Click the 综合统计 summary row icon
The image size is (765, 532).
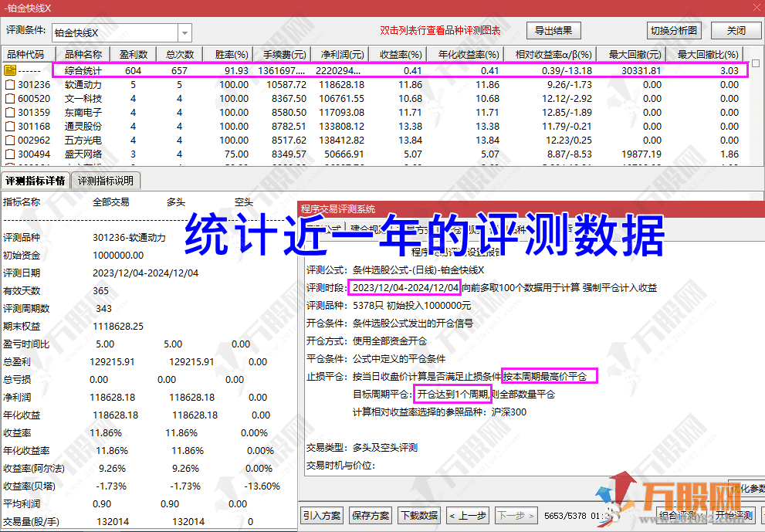[x=10, y=70]
